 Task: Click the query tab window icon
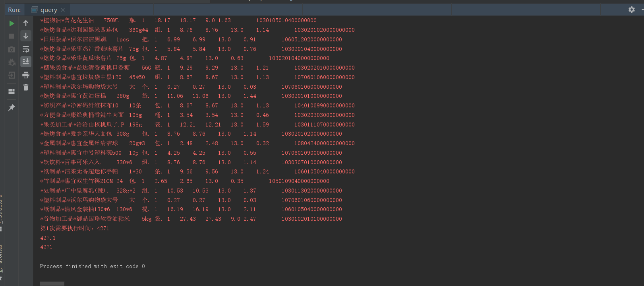[35, 10]
